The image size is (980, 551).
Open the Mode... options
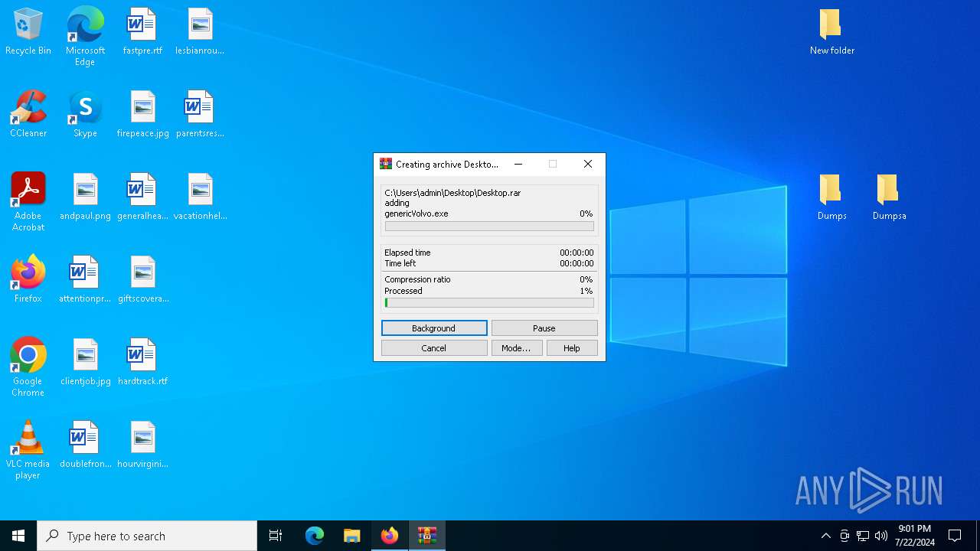pos(517,348)
